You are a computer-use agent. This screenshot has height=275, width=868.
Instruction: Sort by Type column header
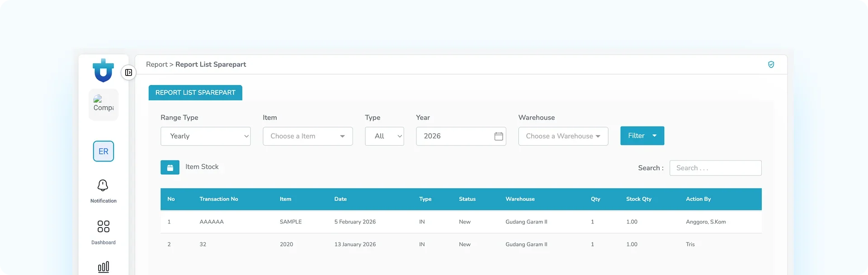tap(425, 199)
